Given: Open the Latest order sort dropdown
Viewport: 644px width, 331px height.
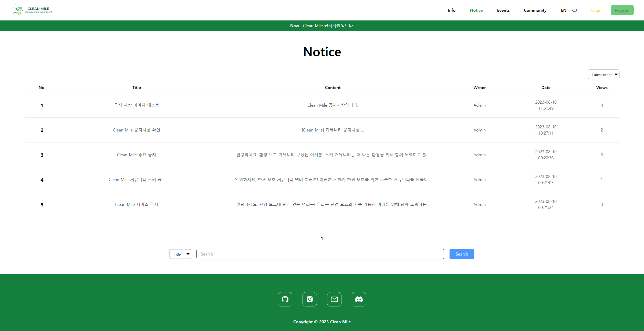Looking at the screenshot, I should tap(604, 74).
